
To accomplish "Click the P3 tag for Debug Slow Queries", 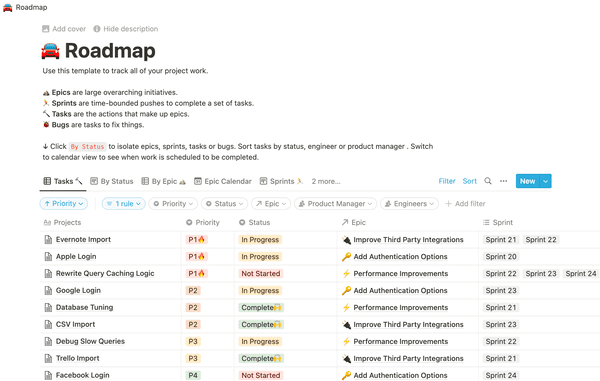I will pyautogui.click(x=193, y=342).
